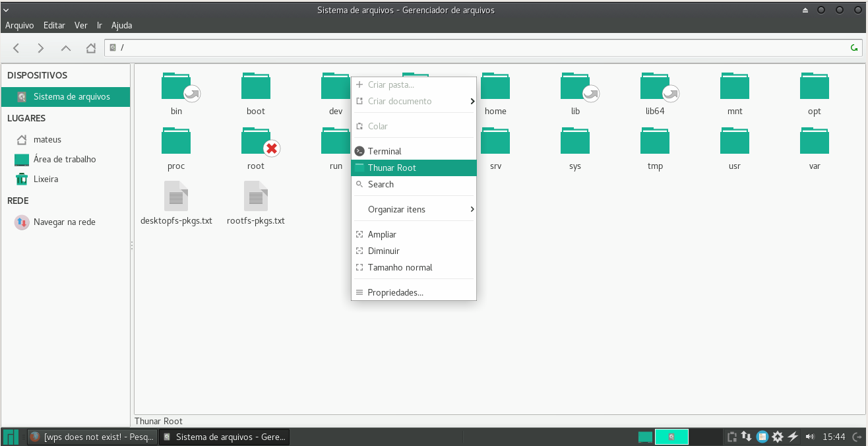Go forward with the right arrow button
This screenshot has width=868, height=446.
coord(41,48)
